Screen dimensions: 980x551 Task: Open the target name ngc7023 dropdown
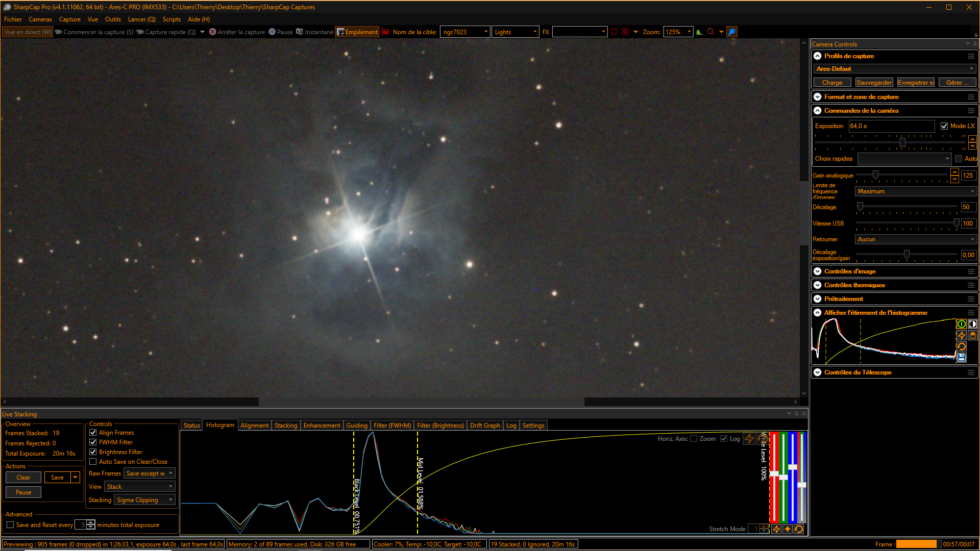(x=465, y=32)
